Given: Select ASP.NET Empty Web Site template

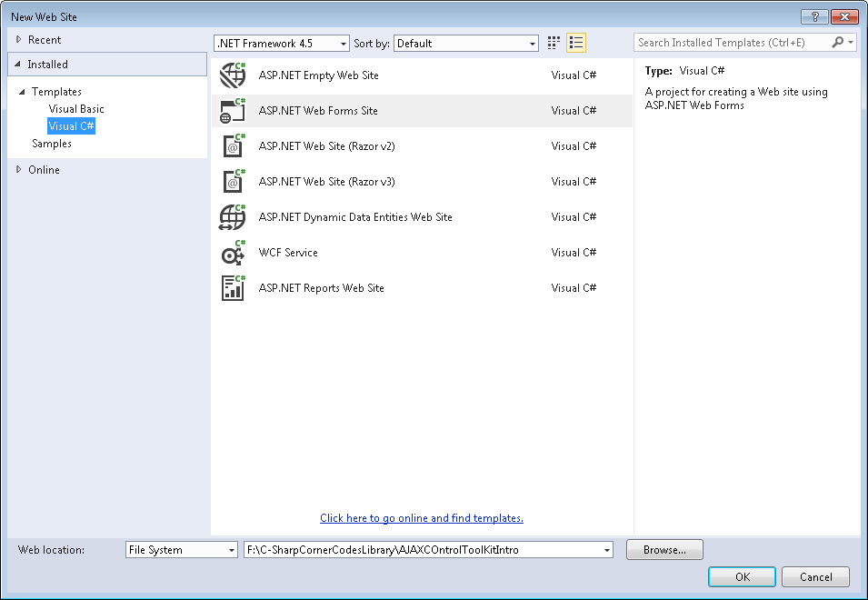Looking at the screenshot, I should pos(422,75).
